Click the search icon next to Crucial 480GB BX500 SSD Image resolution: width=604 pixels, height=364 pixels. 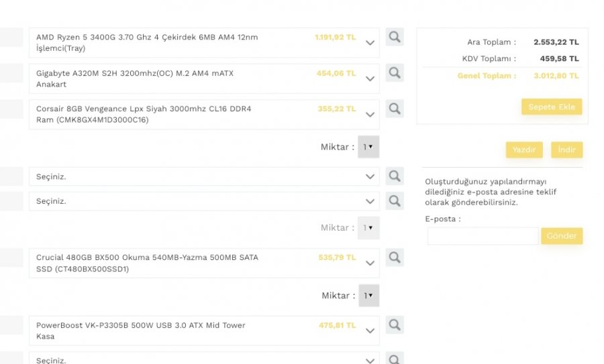tap(395, 257)
